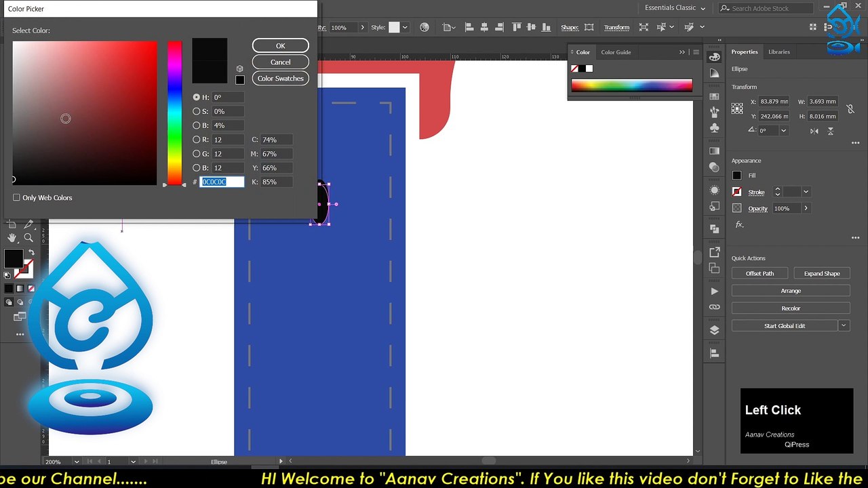Screen dimensions: 868x488
Task: Click the flip horizontally icon in Transform
Action: tap(816, 131)
